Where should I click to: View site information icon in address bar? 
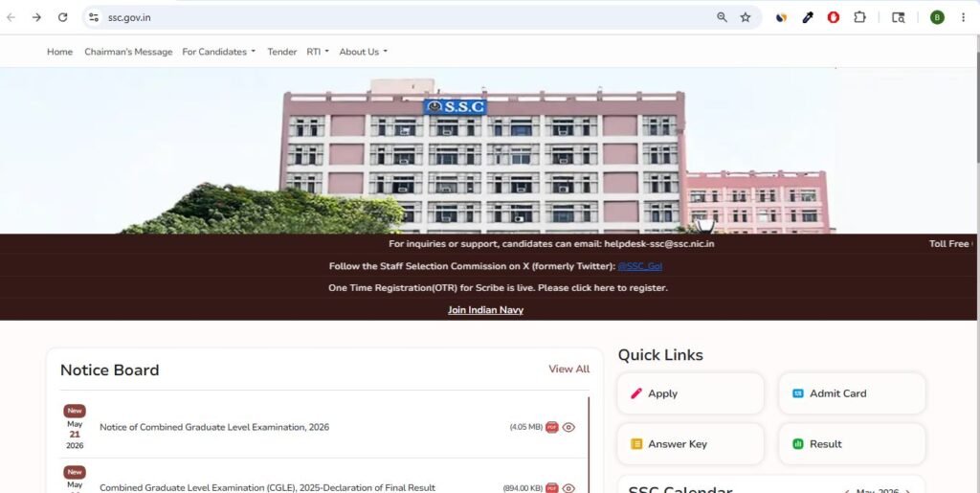[x=94, y=17]
